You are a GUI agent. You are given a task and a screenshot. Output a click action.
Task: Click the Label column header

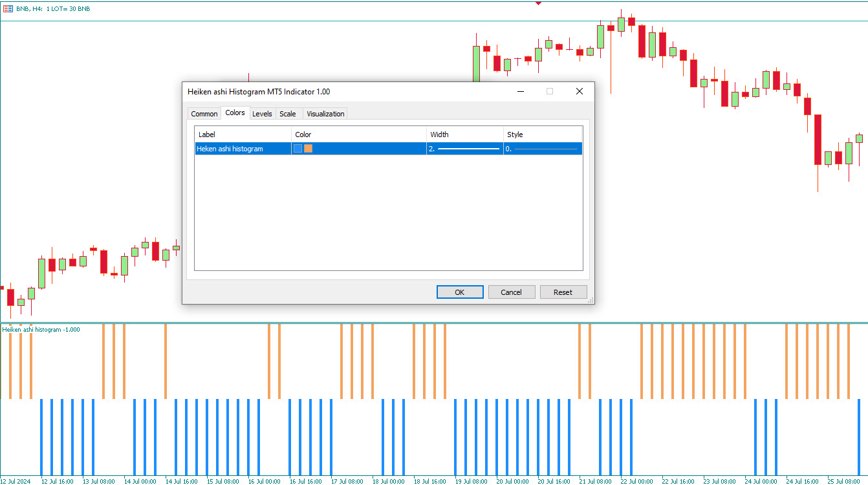(207, 134)
